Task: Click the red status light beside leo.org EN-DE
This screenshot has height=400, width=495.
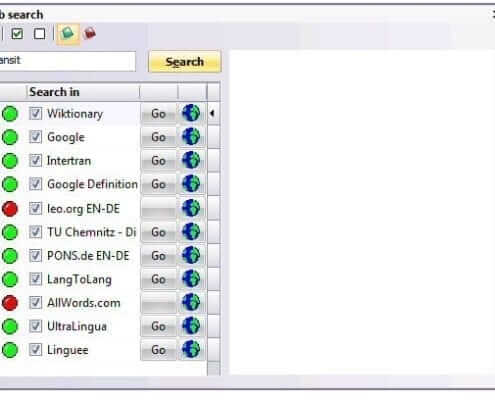Action: pos(10,209)
